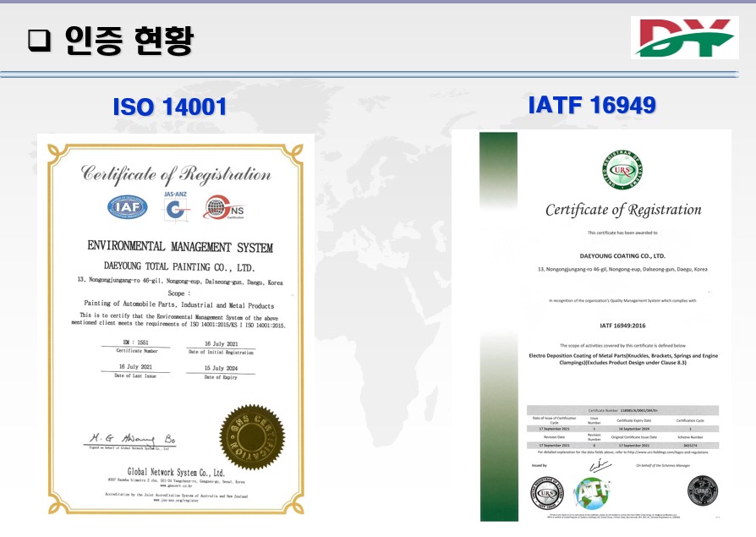Click the Electro Deposition Coating scope text

(x=623, y=359)
